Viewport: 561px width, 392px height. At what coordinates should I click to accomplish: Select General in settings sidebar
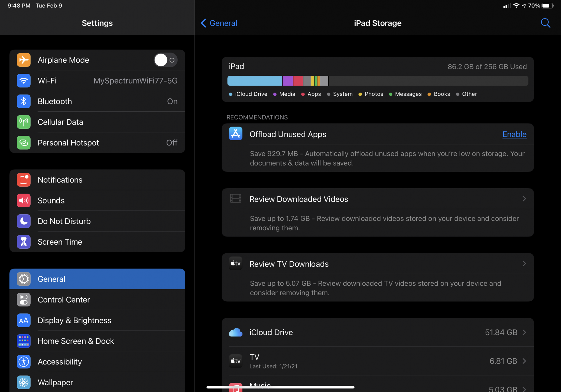coord(97,279)
